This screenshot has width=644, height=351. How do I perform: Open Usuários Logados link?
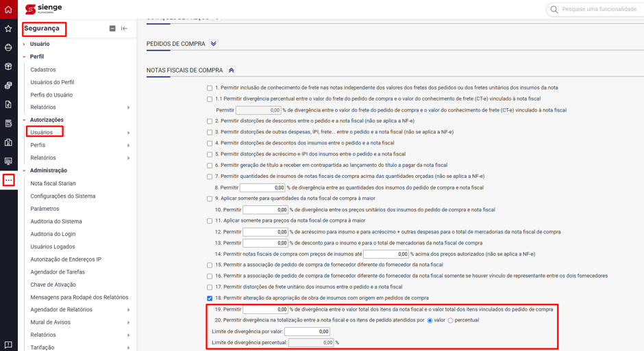tap(53, 247)
